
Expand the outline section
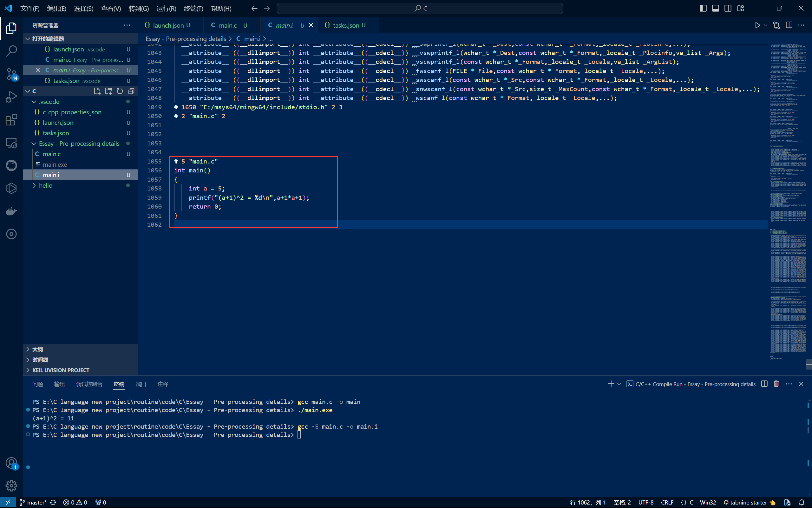(x=81, y=349)
